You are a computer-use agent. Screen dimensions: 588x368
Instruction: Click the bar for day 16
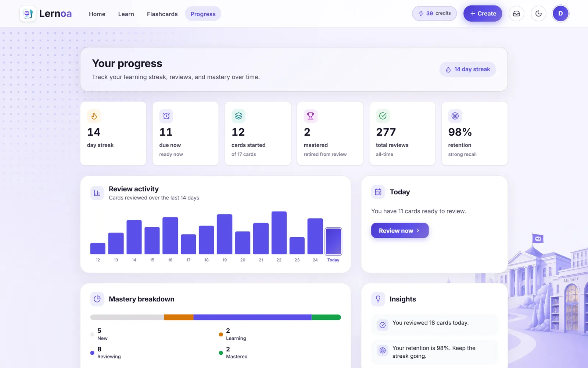(x=170, y=236)
